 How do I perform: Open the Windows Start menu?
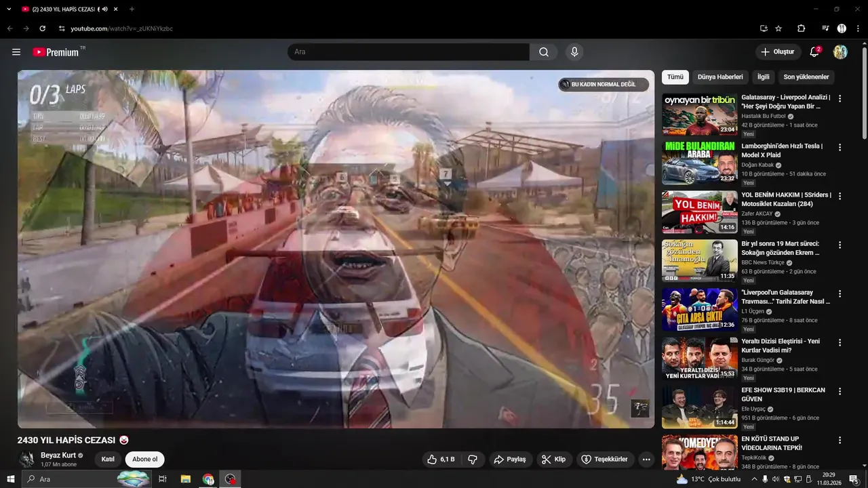click(11, 479)
